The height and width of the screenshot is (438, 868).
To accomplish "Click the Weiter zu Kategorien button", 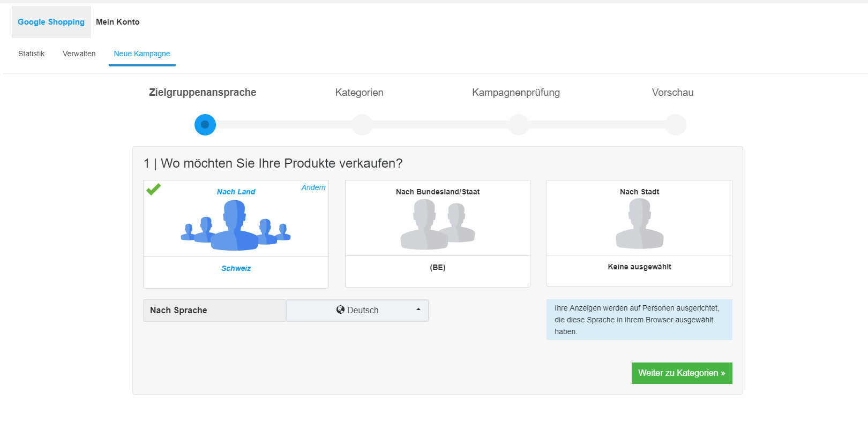I will pyautogui.click(x=682, y=373).
